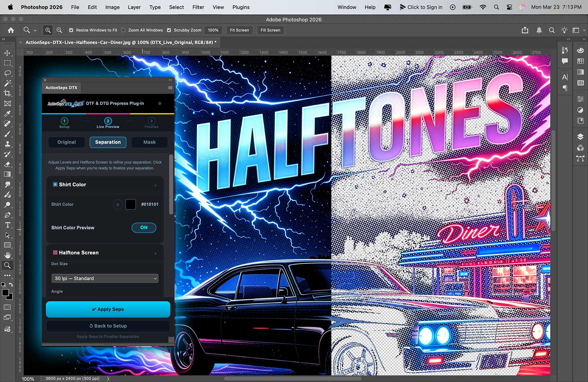Collapse the Shirt Color section

[155, 185]
